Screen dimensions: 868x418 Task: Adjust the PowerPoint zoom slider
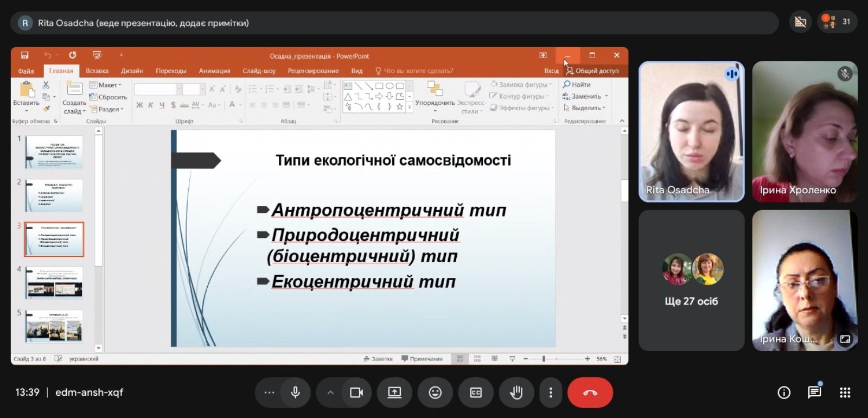[x=544, y=359]
